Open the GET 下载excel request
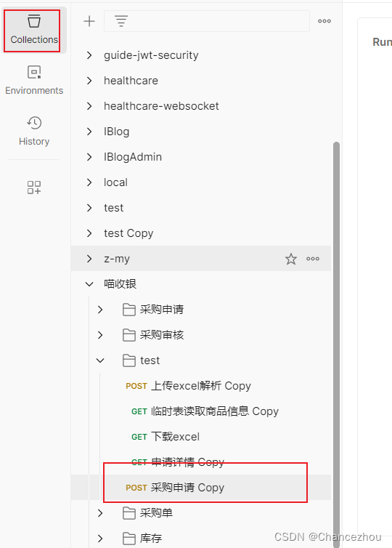The height and width of the screenshot is (548, 392). coord(201,437)
